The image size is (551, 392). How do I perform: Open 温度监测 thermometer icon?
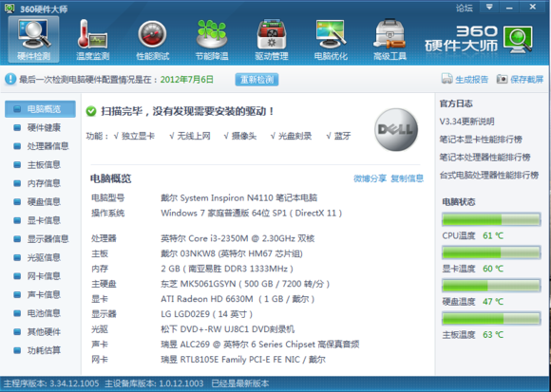click(x=93, y=39)
